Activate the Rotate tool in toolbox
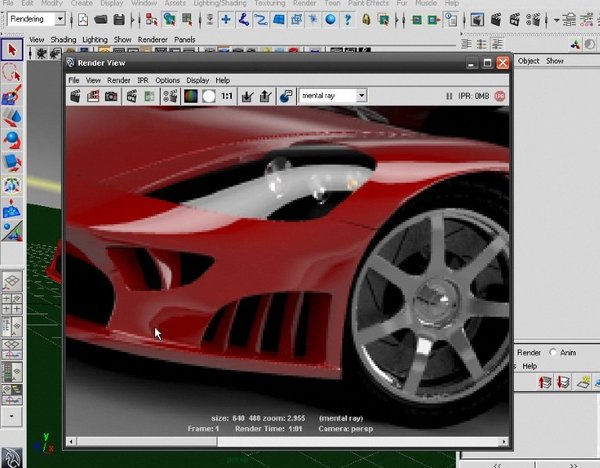This screenshot has width=600, height=468. (x=12, y=139)
